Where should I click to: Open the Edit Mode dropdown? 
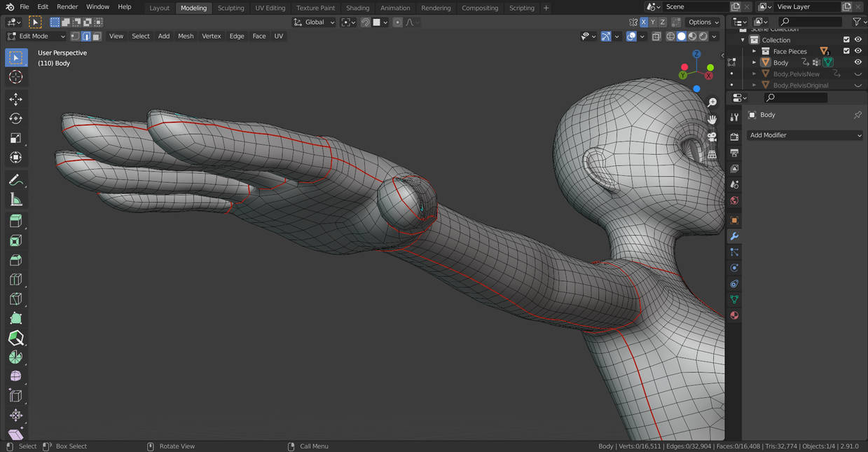[36, 36]
